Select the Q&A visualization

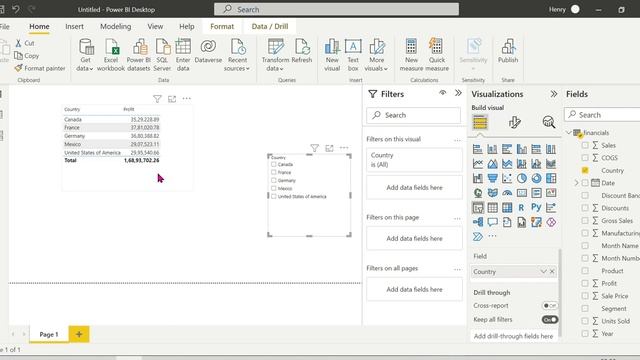click(493, 222)
